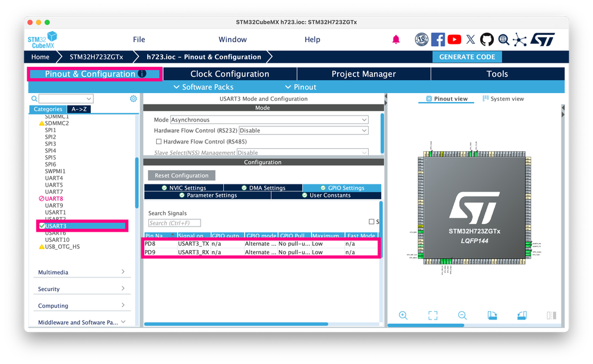Open the Mode Asynchronous dropdown

269,120
